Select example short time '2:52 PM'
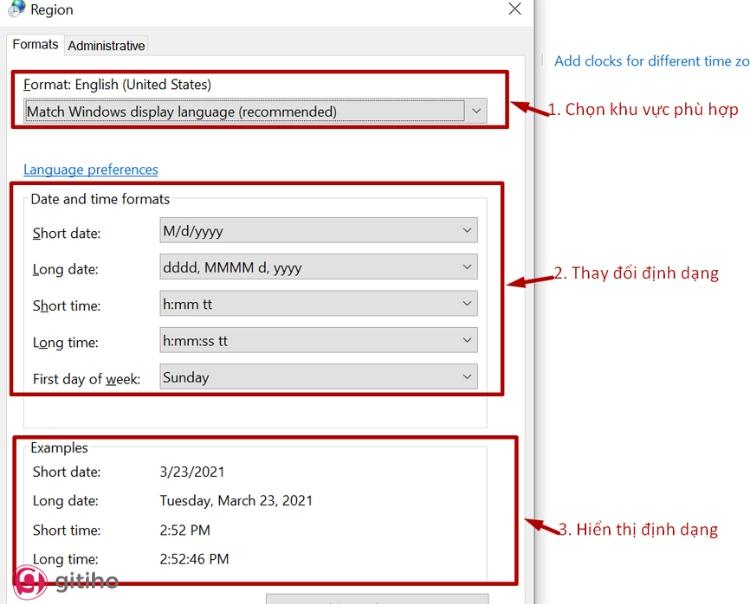The image size is (750, 604). coord(185,530)
